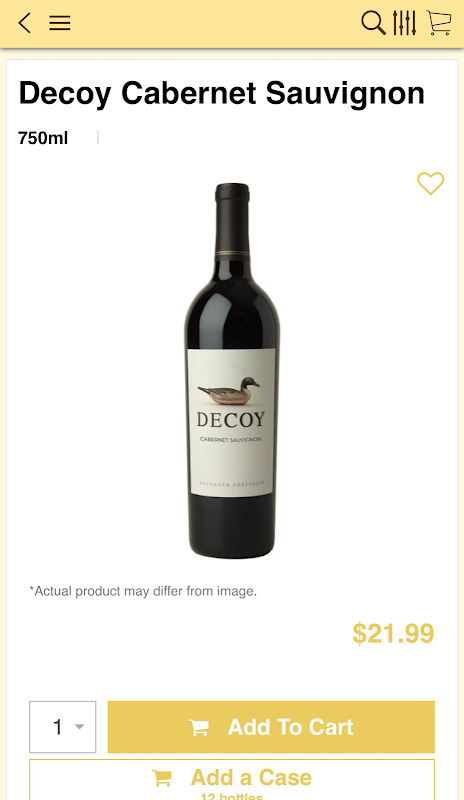Click the cart icon inside Add To Cart
Screen dimensions: 464x800
click(199, 728)
